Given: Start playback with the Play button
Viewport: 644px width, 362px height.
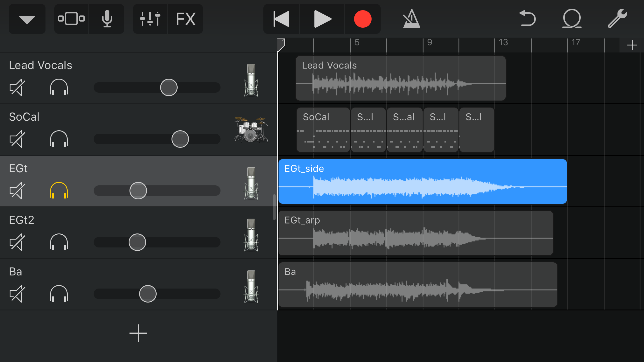Looking at the screenshot, I should coord(322,19).
